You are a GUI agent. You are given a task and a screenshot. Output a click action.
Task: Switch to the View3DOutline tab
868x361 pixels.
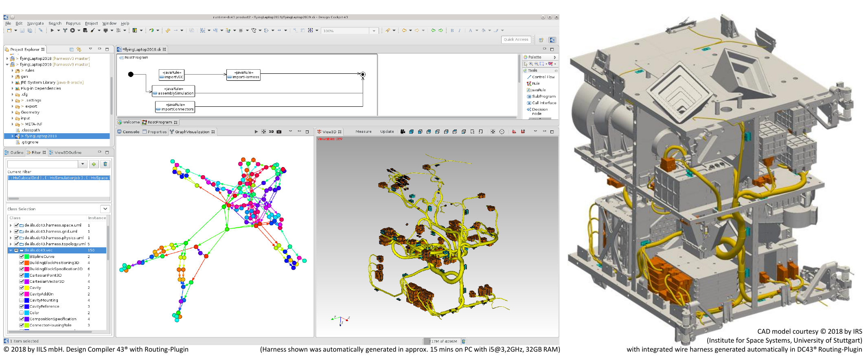(66, 152)
